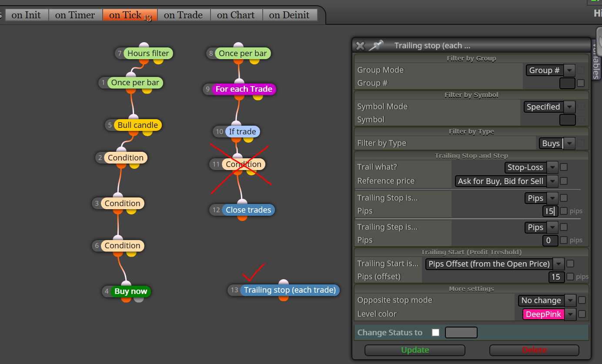Select the Hours filter block
The image size is (602, 364).
[x=148, y=53]
